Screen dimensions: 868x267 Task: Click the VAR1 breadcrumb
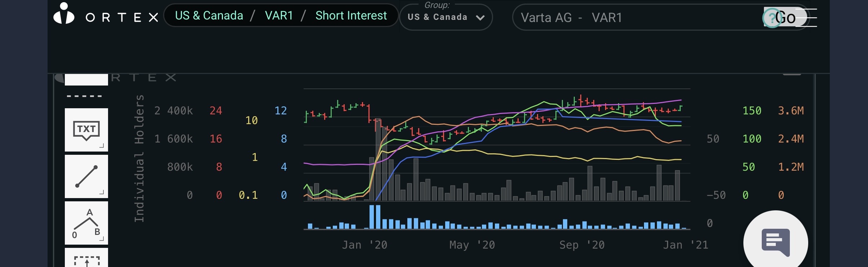(x=279, y=16)
